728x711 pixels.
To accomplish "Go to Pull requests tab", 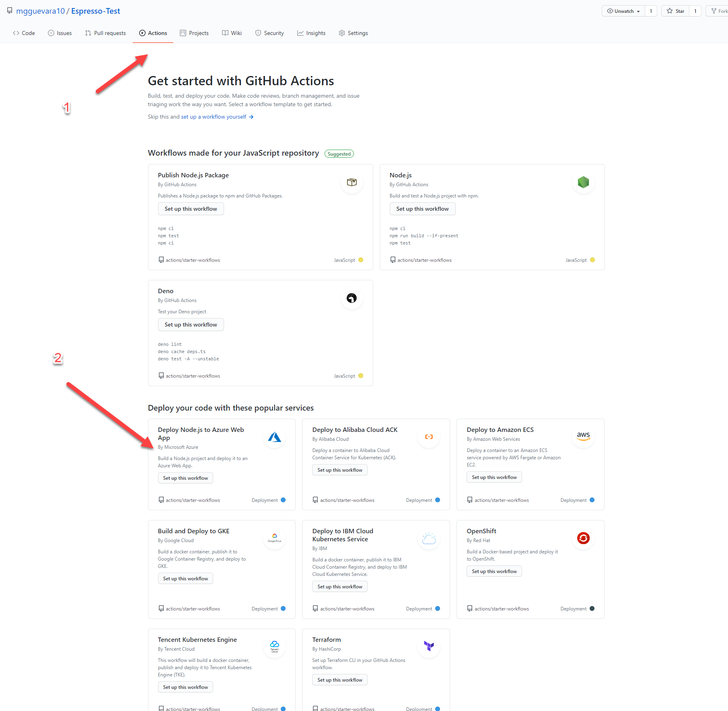I will (105, 33).
